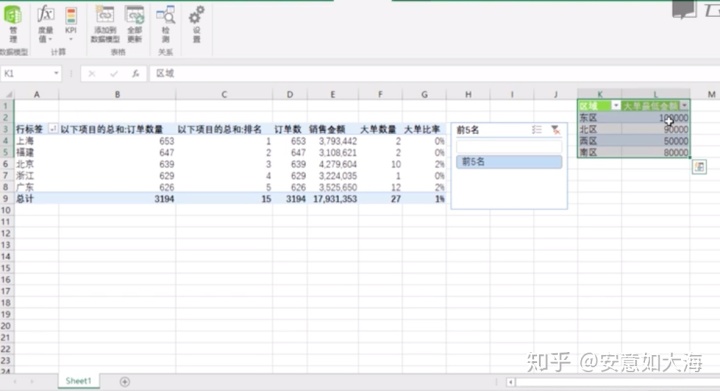
Task: Click the 大单比率 header cell
Action: [424, 129]
